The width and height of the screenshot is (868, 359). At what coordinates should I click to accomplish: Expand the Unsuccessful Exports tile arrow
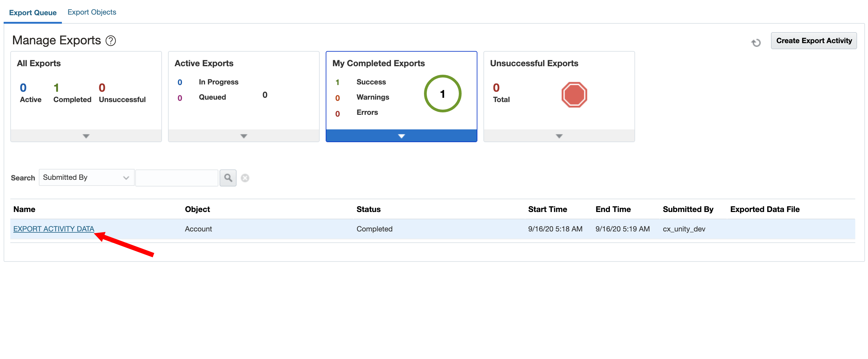[559, 136]
